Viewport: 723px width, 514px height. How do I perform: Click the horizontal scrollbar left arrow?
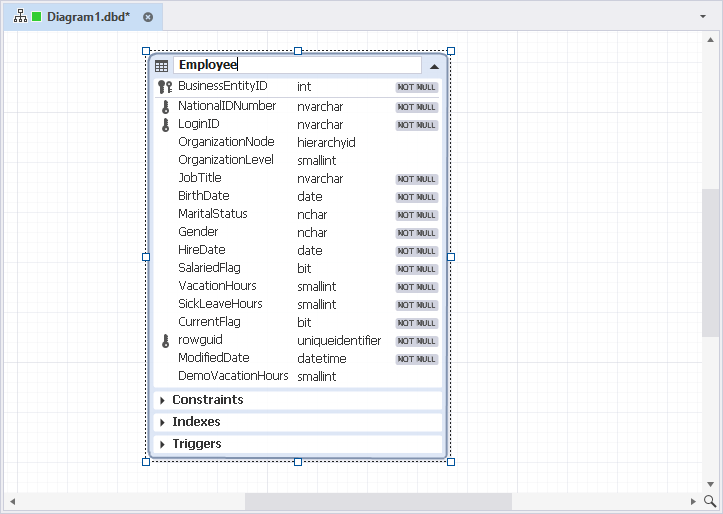(x=12, y=501)
